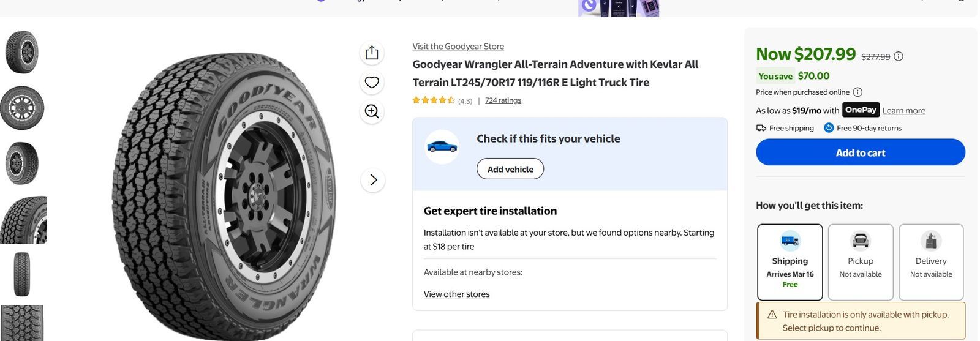Click the Add vehicle button
Image resolution: width=980 pixels, height=341 pixels.
coord(510,169)
